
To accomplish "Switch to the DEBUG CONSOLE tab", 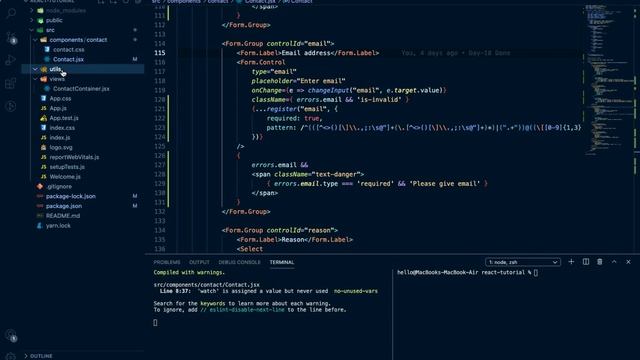I will (x=239, y=262).
